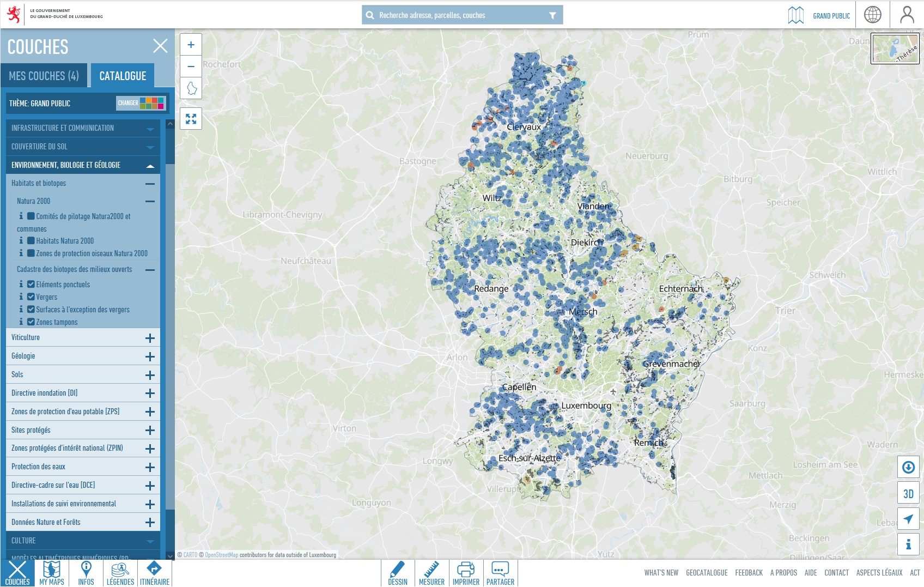Collapse Environnement, Biologie et Géologie section
Image resolution: width=924 pixels, height=587 pixels.
point(83,165)
